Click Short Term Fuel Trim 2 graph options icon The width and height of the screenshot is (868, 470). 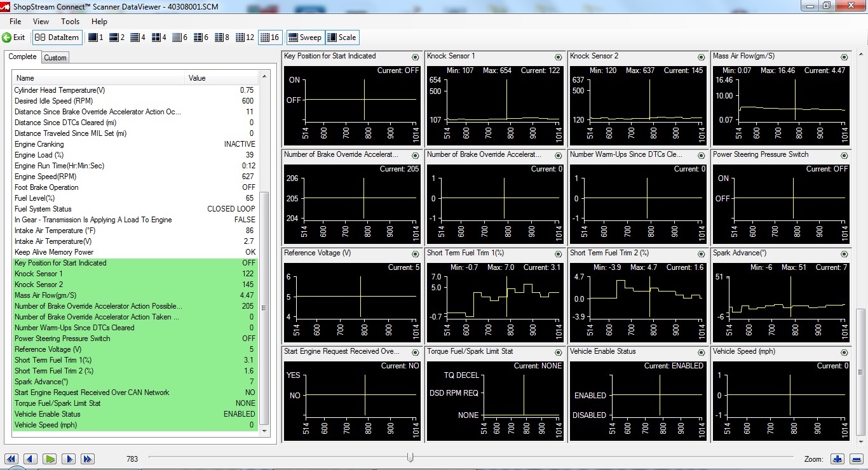tap(702, 254)
